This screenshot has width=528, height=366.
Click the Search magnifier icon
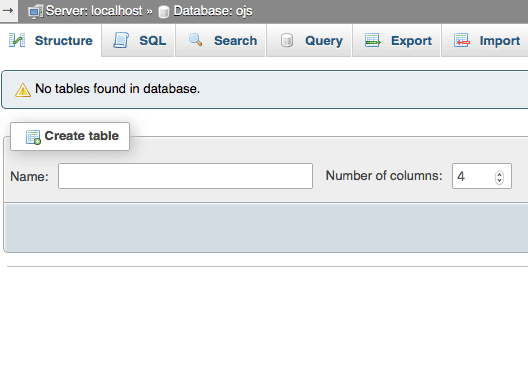(x=196, y=40)
